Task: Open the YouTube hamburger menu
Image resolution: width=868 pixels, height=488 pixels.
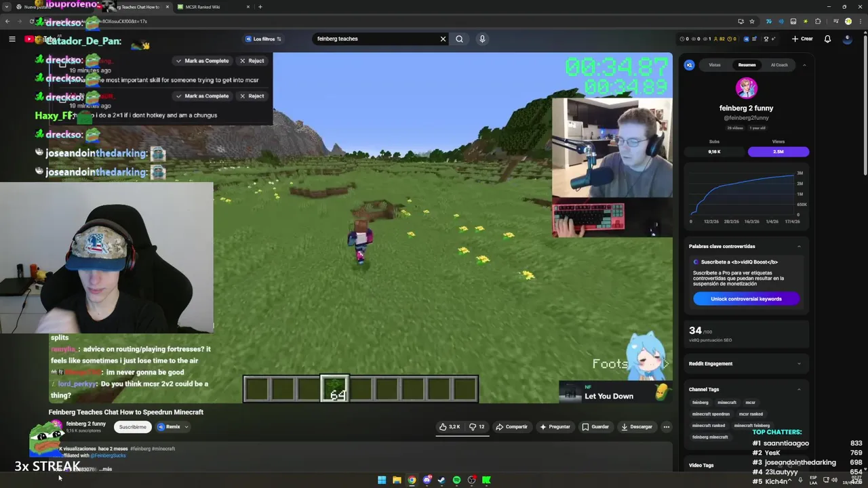Action: (x=12, y=39)
